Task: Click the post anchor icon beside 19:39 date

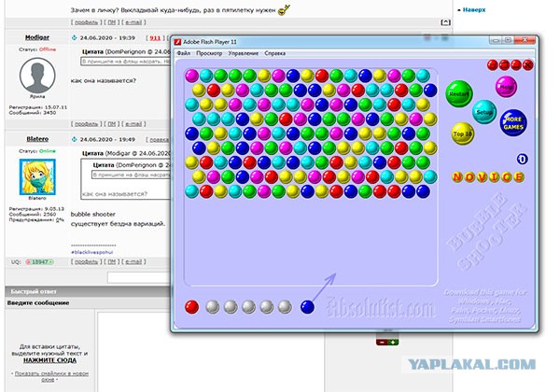Action: 75,37
